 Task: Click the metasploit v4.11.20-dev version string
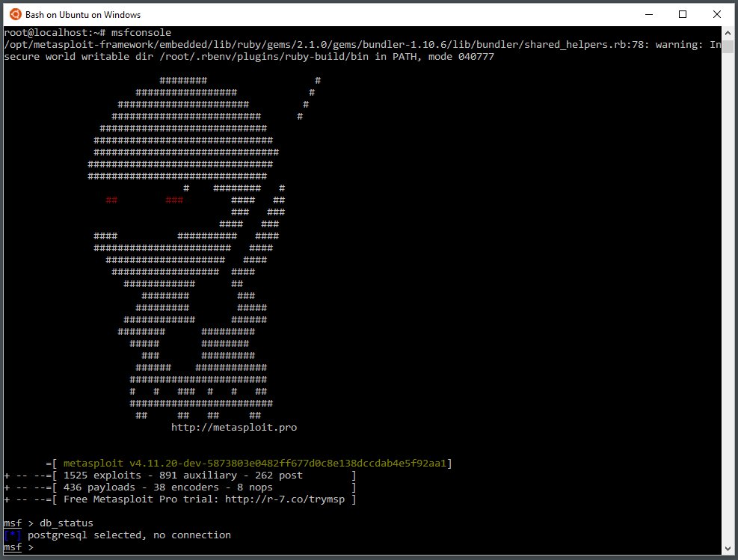coord(255,464)
